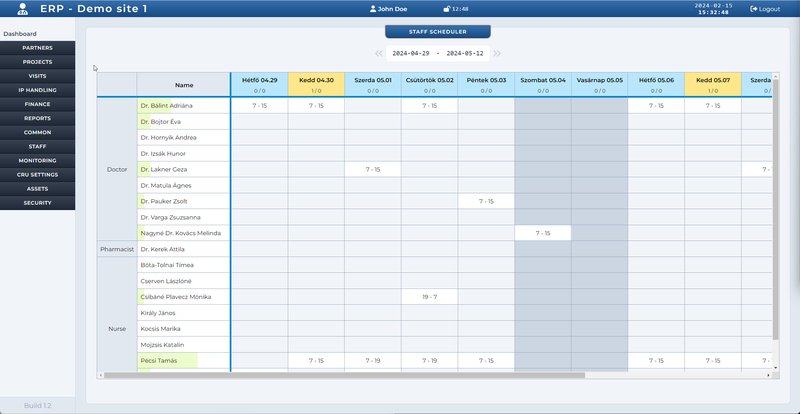This screenshot has height=414, width=800.
Task: Open the Security menu item
Action: point(37,203)
